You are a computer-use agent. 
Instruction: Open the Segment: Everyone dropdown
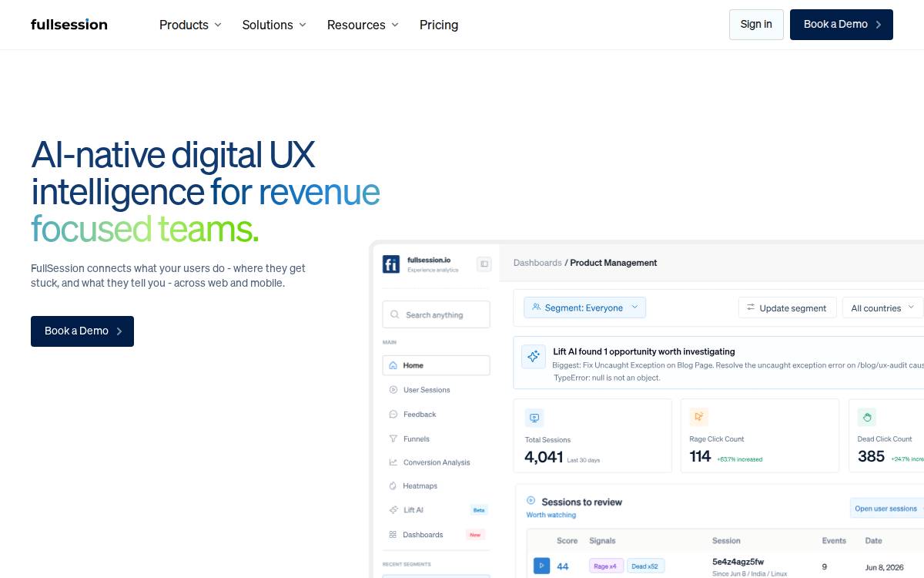(x=585, y=307)
